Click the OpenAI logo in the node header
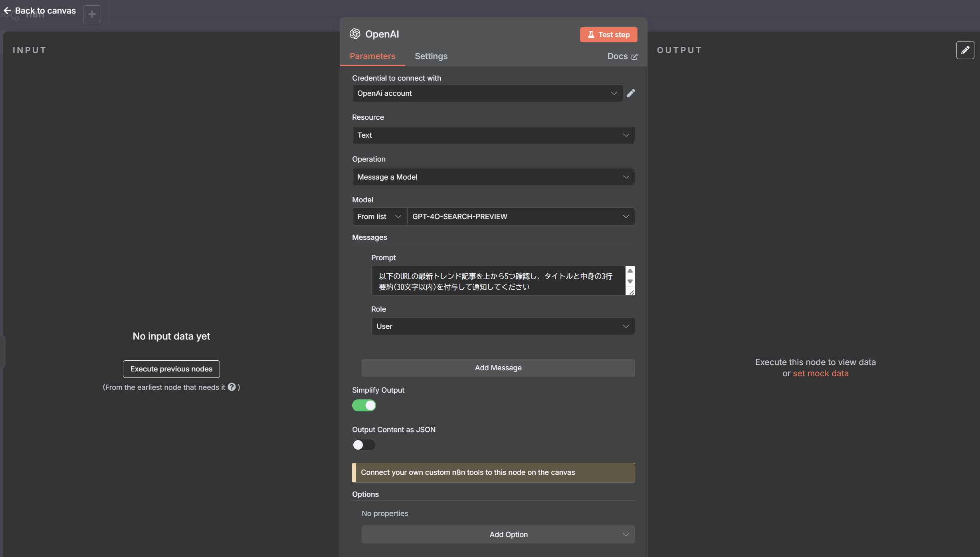This screenshot has width=980, height=557. [x=354, y=34]
